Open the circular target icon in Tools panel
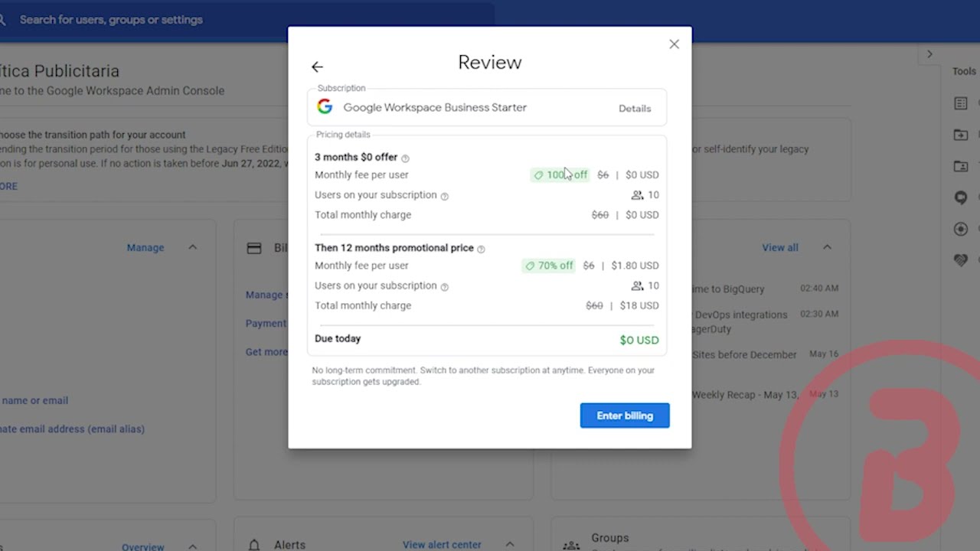Viewport: 980px width, 551px height. 961,229
